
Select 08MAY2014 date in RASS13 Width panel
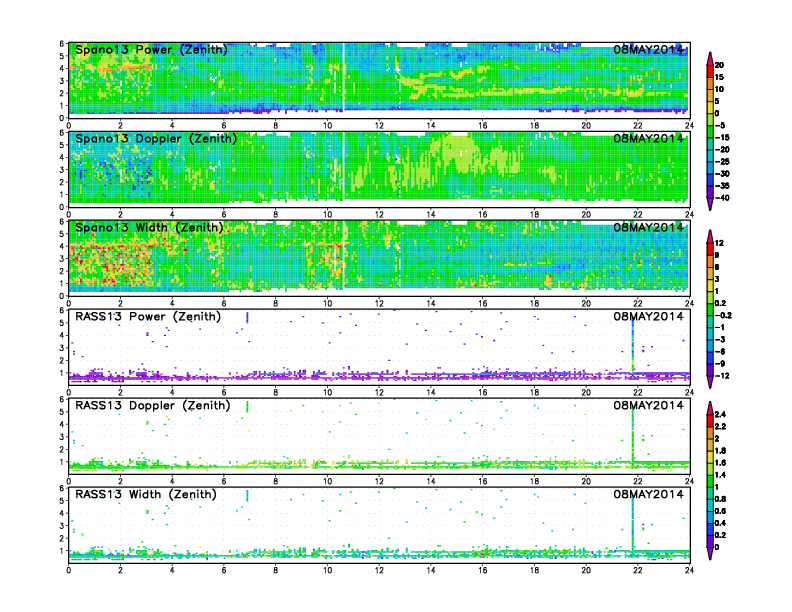tap(648, 494)
